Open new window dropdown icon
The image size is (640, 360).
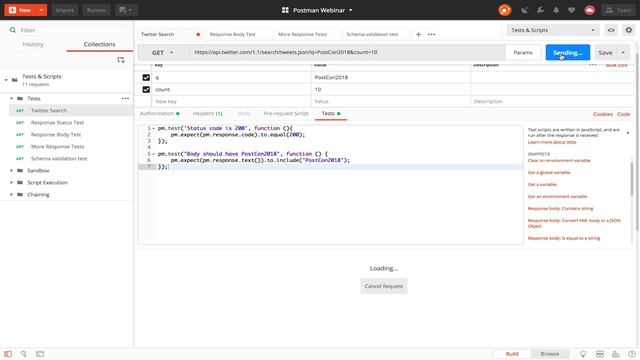(x=126, y=10)
